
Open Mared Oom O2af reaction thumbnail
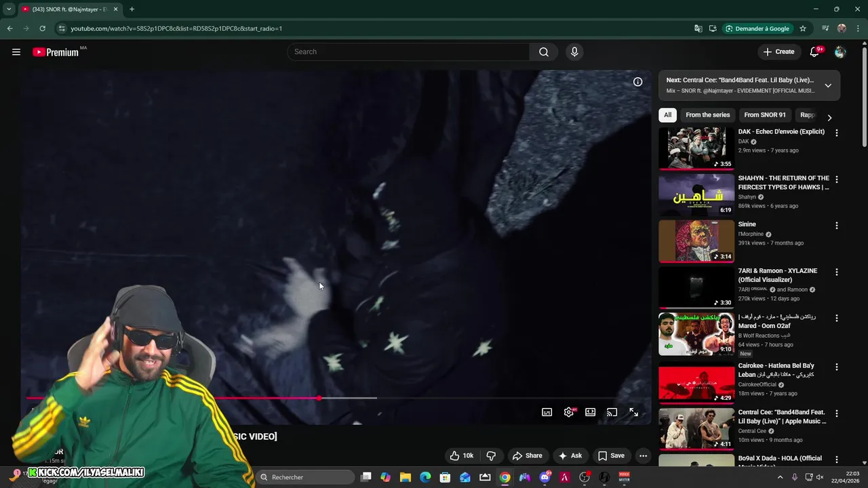696,333
